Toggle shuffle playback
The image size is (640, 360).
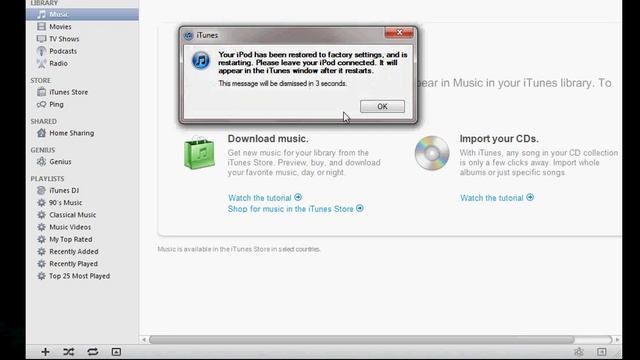point(69,352)
